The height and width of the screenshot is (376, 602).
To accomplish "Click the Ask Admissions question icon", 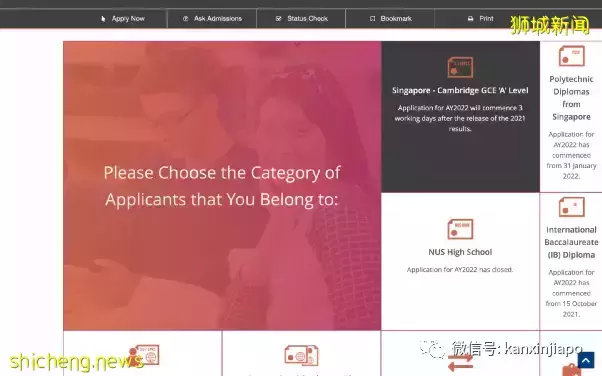I will [x=185, y=18].
